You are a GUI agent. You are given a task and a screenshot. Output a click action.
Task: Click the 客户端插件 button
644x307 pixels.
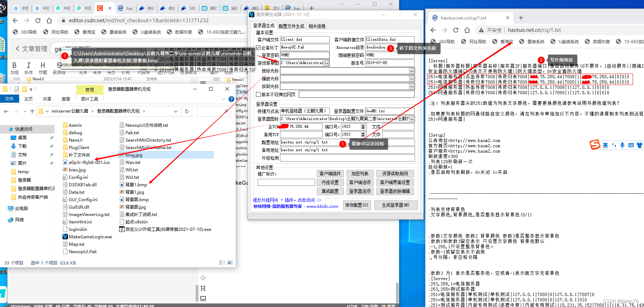pyautogui.click(x=330, y=174)
